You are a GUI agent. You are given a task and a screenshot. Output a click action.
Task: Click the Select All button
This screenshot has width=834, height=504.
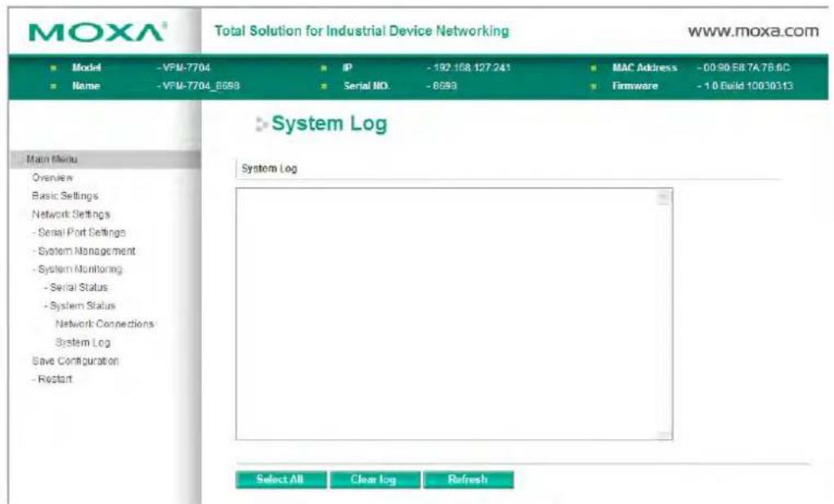click(x=280, y=479)
